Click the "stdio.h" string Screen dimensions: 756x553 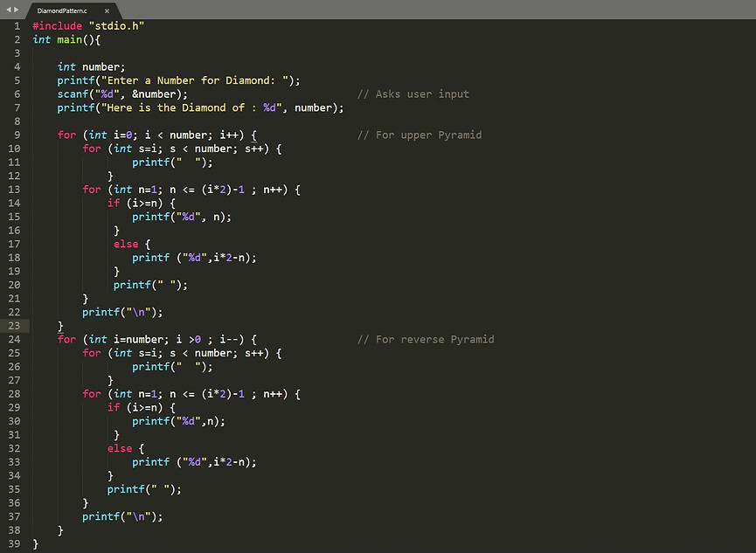coord(116,26)
